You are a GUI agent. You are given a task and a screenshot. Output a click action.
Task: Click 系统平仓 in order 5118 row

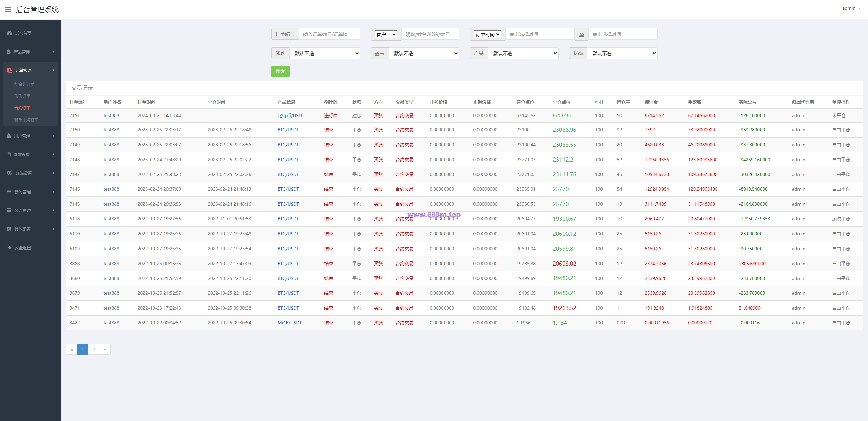(841, 219)
